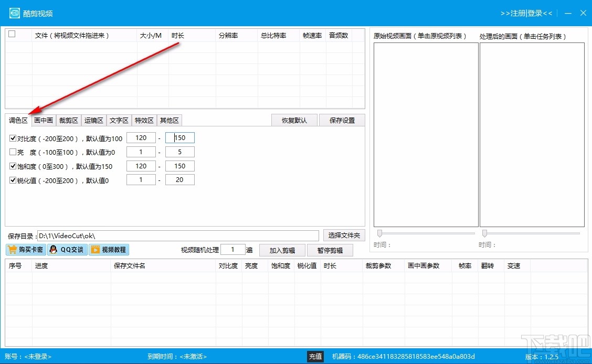
Task: Open the >>注册|登录<< link
Action: (526, 13)
